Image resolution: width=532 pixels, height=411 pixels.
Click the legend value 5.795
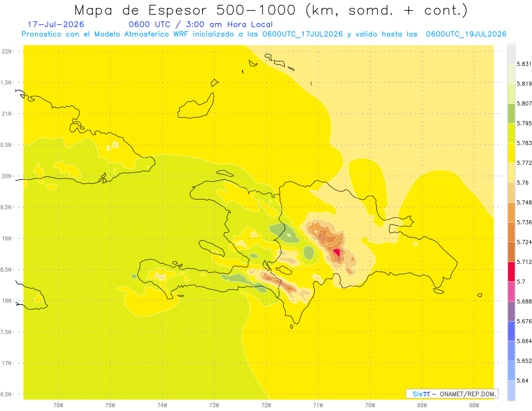[525, 123]
